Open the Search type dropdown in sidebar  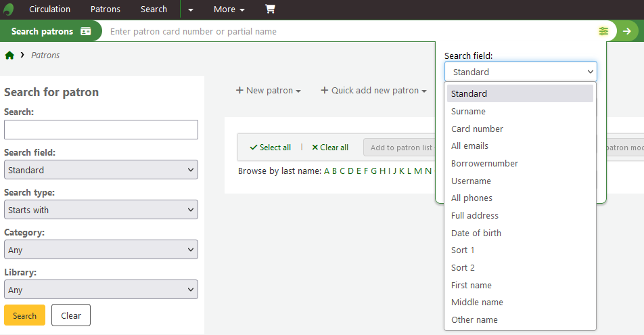[x=101, y=210]
